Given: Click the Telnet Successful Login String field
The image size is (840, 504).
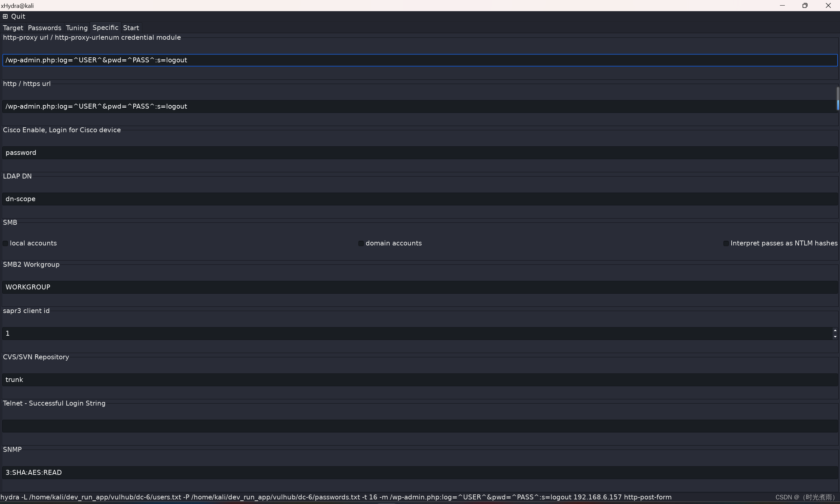Looking at the screenshot, I should (x=420, y=426).
